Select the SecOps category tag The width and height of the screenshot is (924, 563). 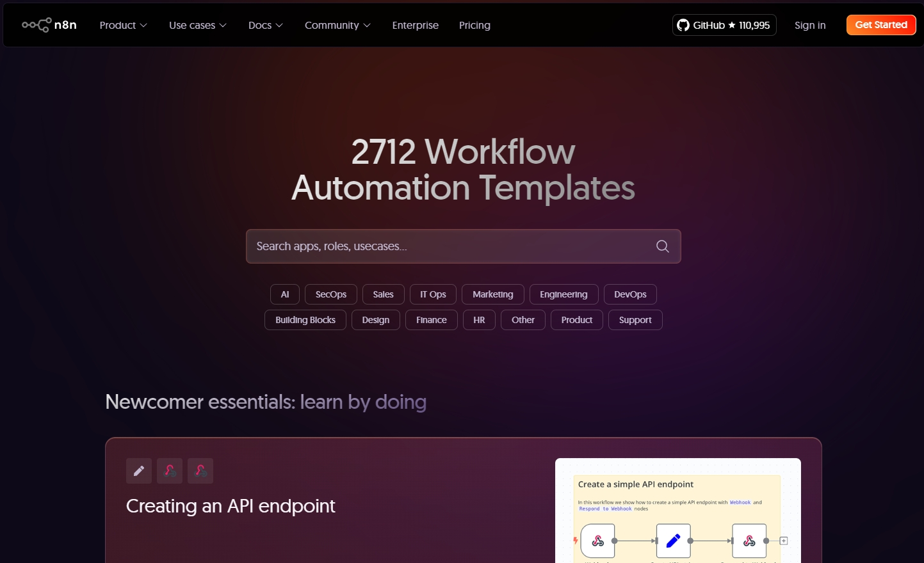click(331, 294)
